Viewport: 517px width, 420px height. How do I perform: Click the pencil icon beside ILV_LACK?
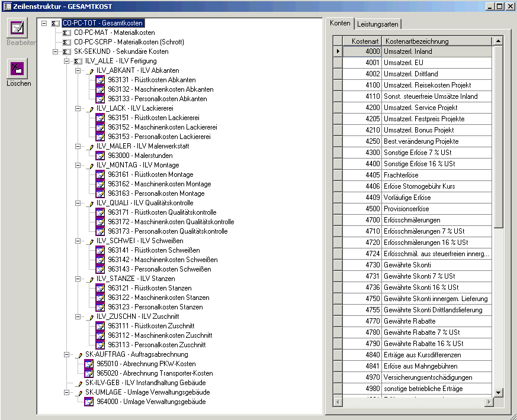coord(89,109)
